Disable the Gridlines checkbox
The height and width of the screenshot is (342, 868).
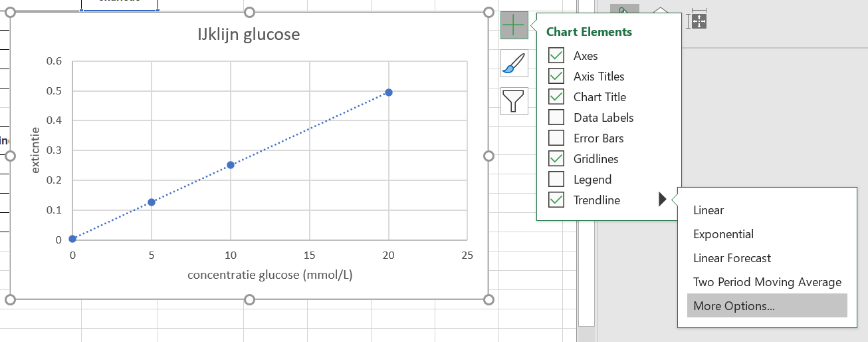(556, 159)
